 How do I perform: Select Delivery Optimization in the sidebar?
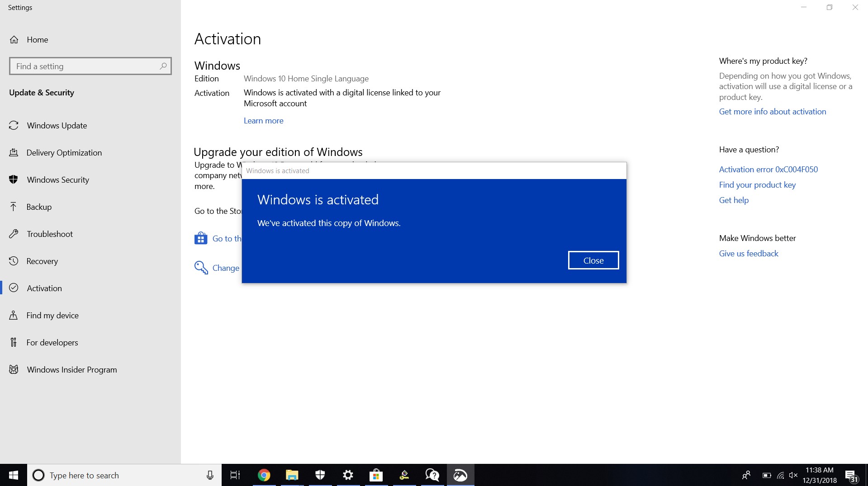click(x=90, y=152)
